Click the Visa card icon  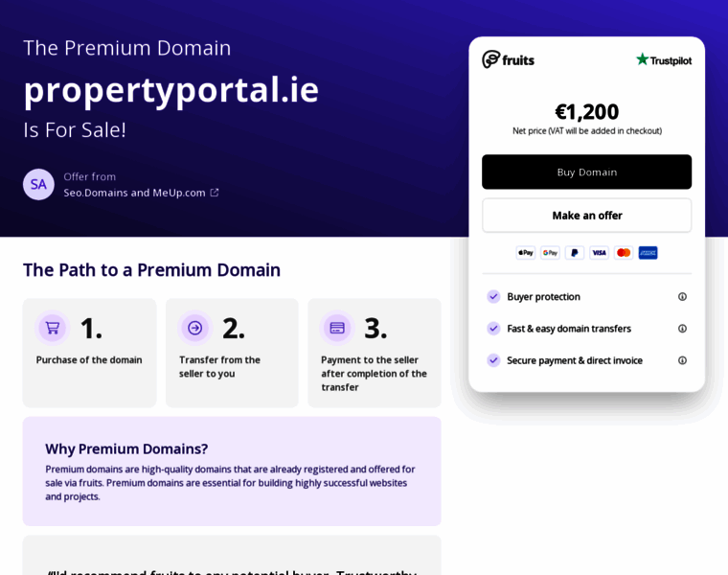click(x=599, y=253)
